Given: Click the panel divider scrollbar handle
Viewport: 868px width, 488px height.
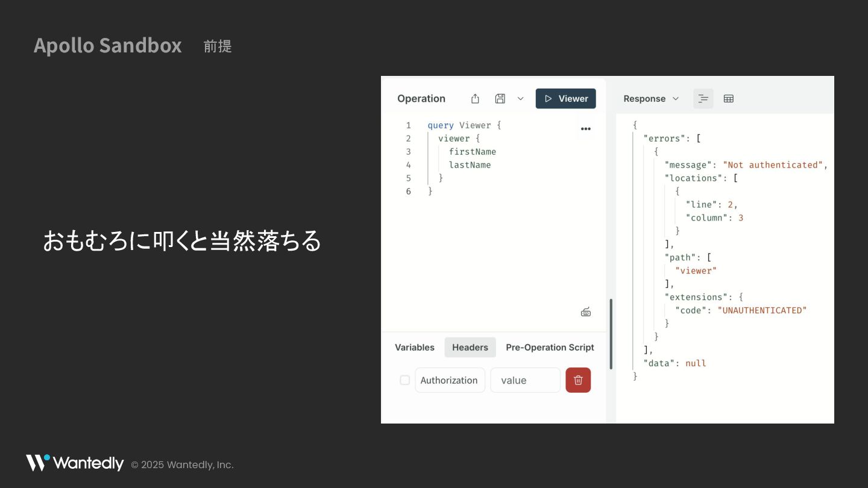Looking at the screenshot, I should click(x=611, y=334).
